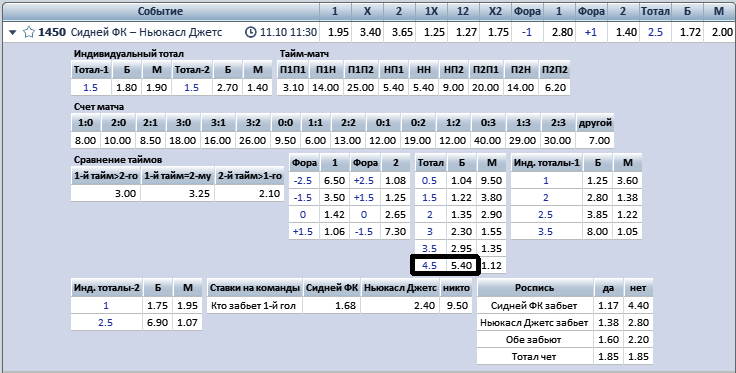The image size is (736, 373).
Task: Choose 1-й тайм=2-му odds 3.25
Action: [x=177, y=193]
